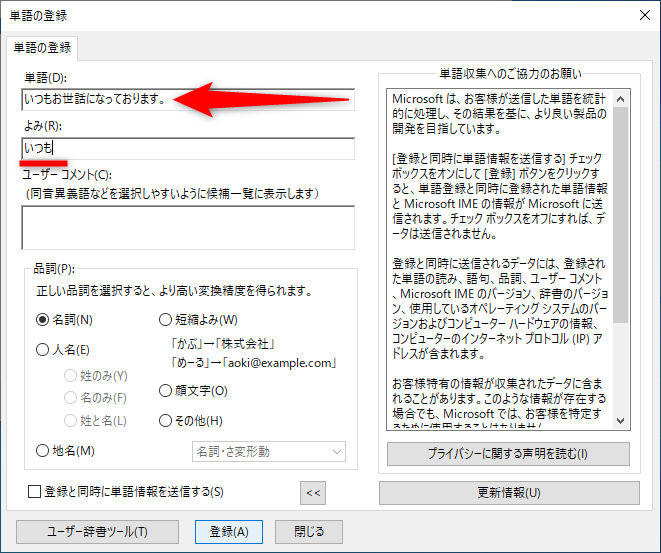Choose the 短縮よみ(W) option
The image size is (661, 553).
point(165,320)
